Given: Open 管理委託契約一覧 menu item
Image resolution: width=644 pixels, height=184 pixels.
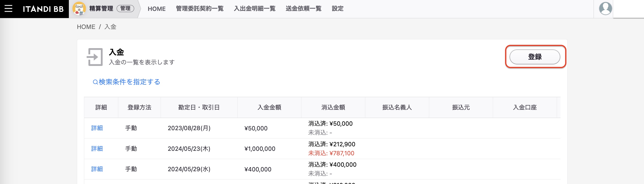Looking at the screenshot, I should coord(199,9).
